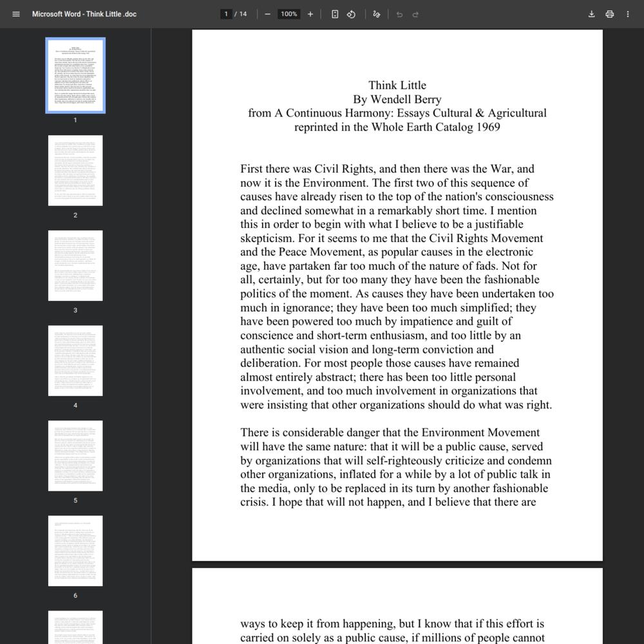The height and width of the screenshot is (644, 644).
Task: Click the zoom out minus button
Action: tap(268, 14)
